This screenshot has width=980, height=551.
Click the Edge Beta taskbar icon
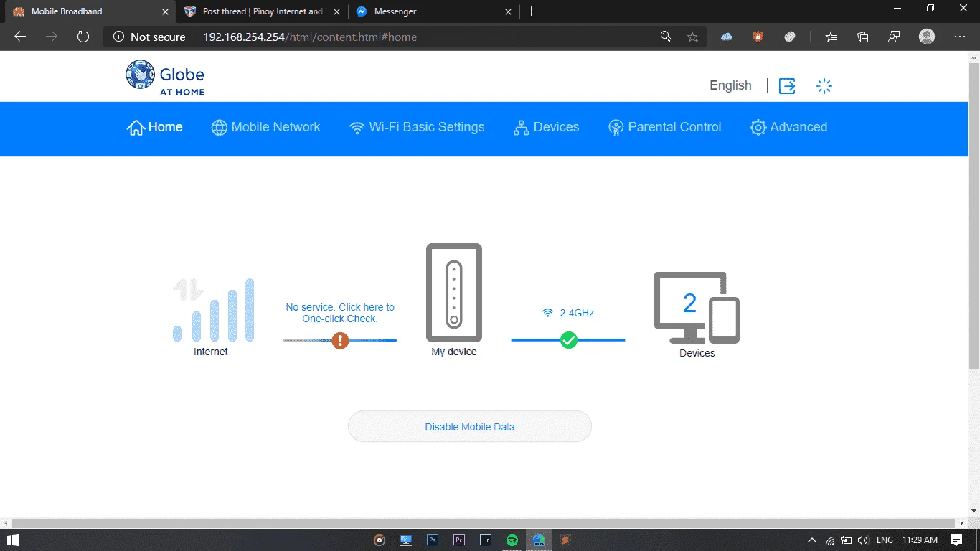[539, 540]
